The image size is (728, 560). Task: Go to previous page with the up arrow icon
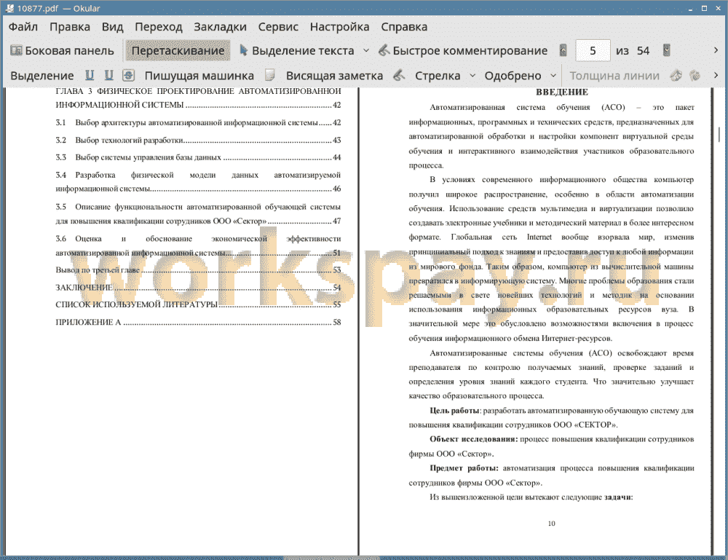pyautogui.click(x=563, y=50)
